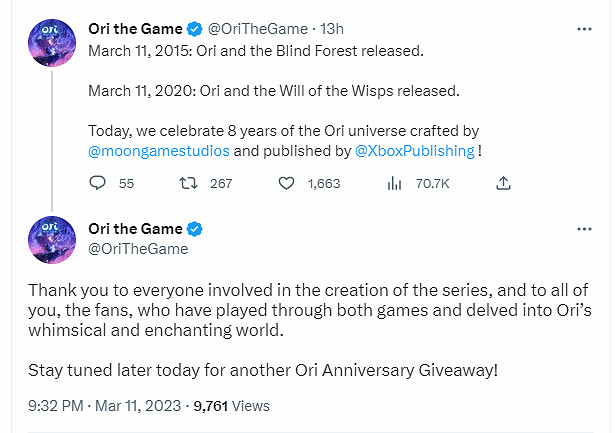615x433 pixels.
Task: Like the first tweet via heart icon
Action: (287, 183)
